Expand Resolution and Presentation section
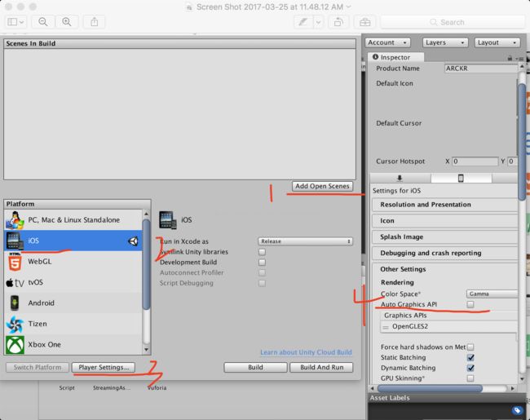Viewport: 530px width, 420px height. pos(444,205)
